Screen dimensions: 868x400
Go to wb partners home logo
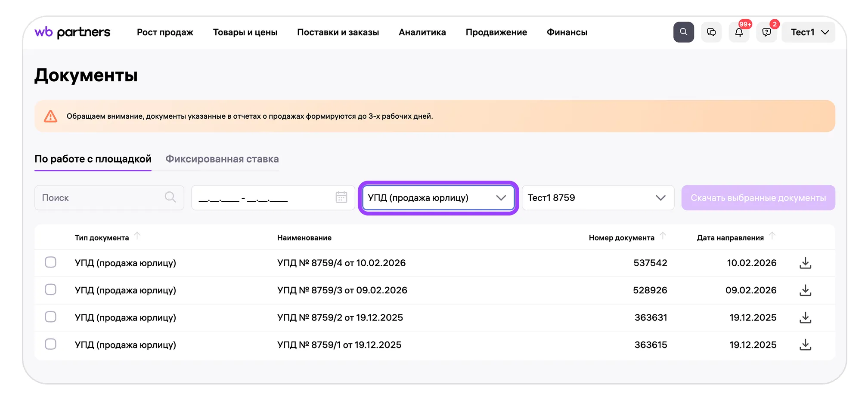coord(72,32)
